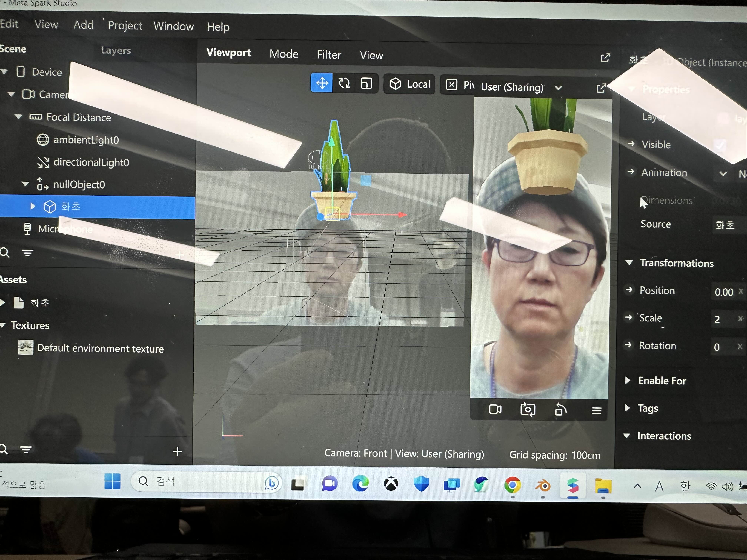Expand the 화초 asset in Assets
747x560 pixels.
point(2,302)
